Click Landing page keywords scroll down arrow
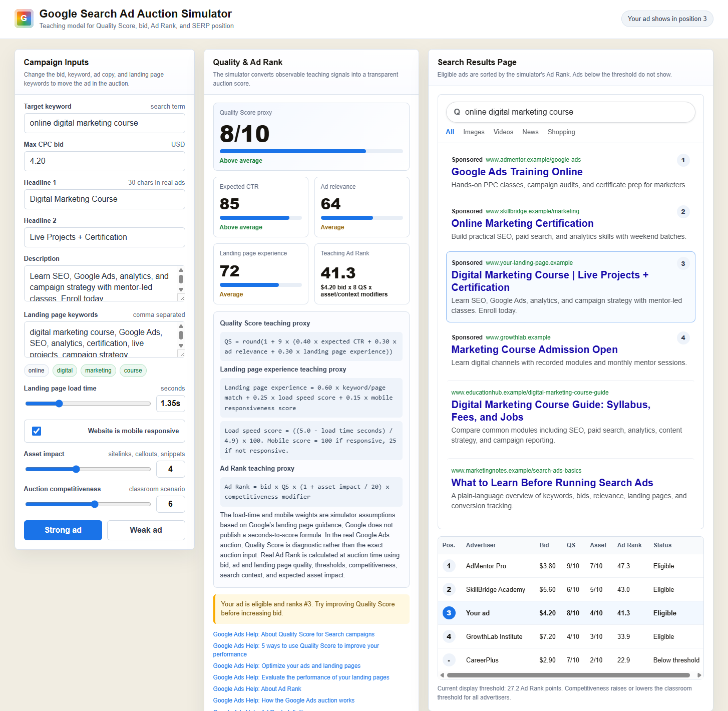 tap(181, 345)
